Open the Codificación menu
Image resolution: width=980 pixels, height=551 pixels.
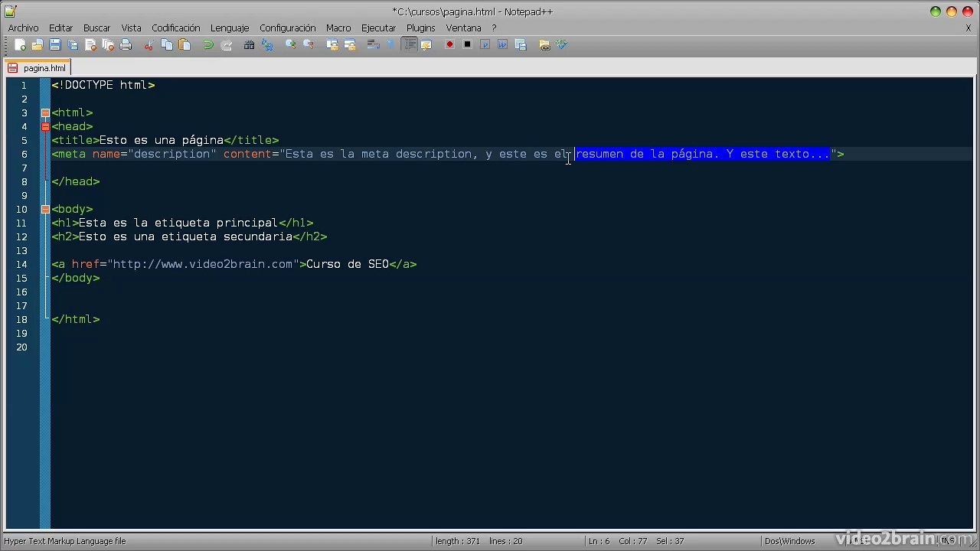(x=176, y=28)
